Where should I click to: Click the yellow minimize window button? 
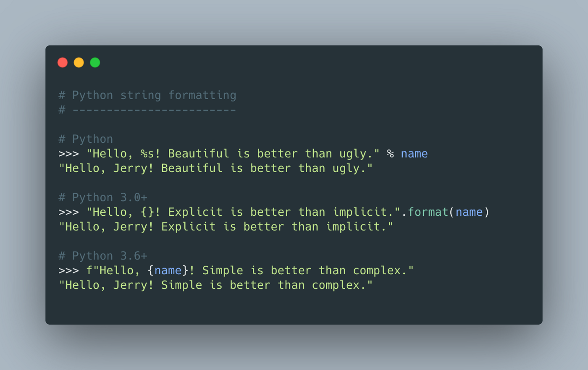click(x=79, y=63)
